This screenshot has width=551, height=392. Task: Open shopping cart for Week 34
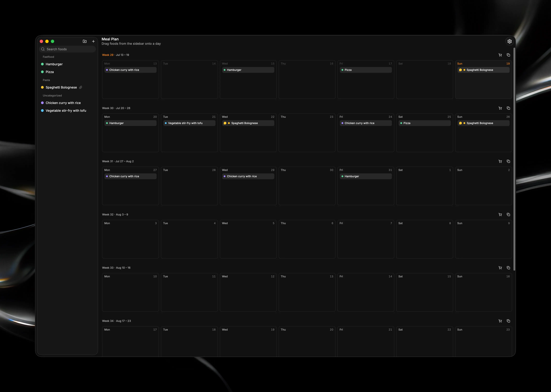click(x=500, y=321)
